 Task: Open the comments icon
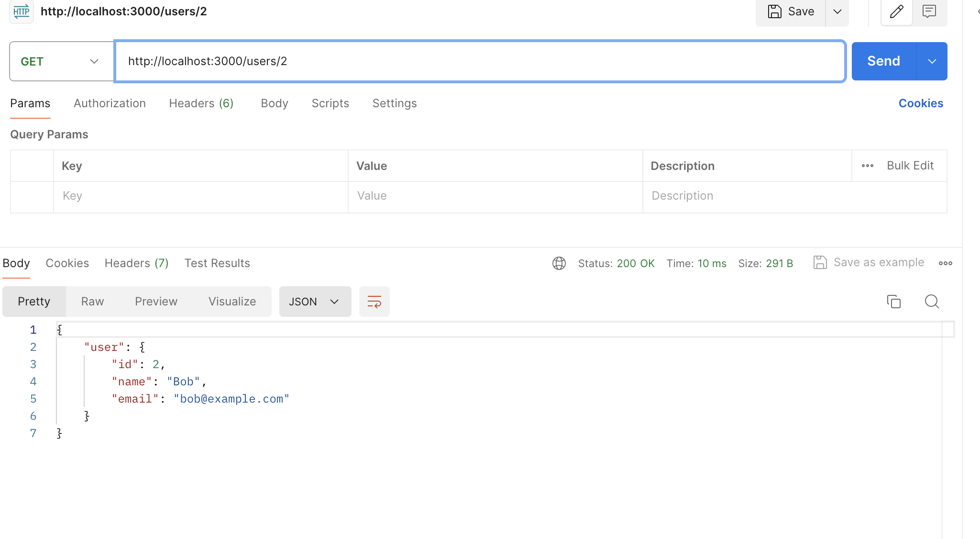pyautogui.click(x=929, y=11)
